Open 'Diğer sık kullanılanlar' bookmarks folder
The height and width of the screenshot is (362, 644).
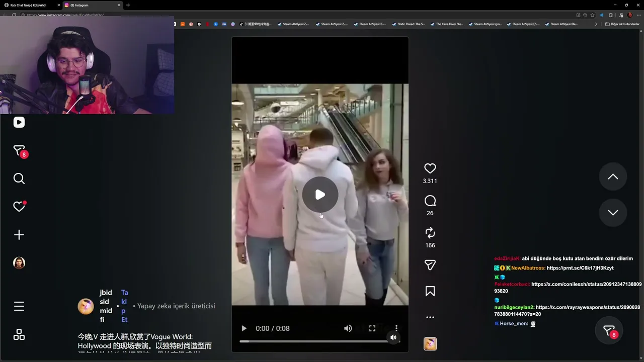click(622, 24)
